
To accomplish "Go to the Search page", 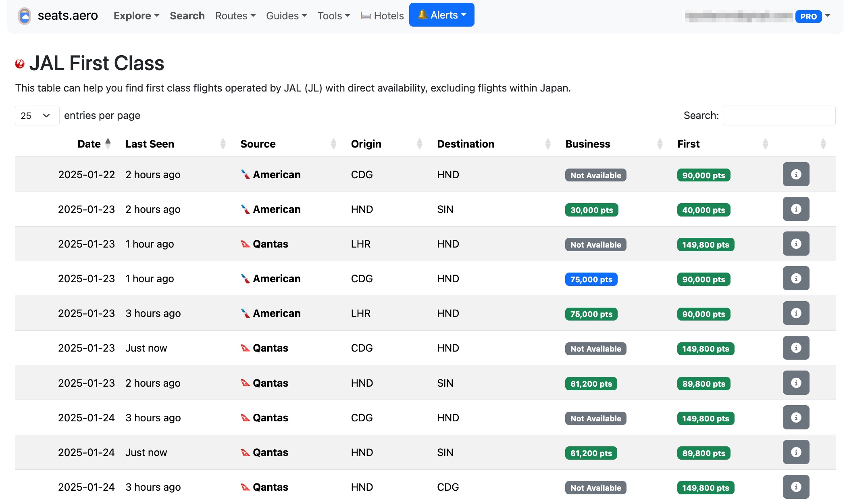I will click(187, 15).
